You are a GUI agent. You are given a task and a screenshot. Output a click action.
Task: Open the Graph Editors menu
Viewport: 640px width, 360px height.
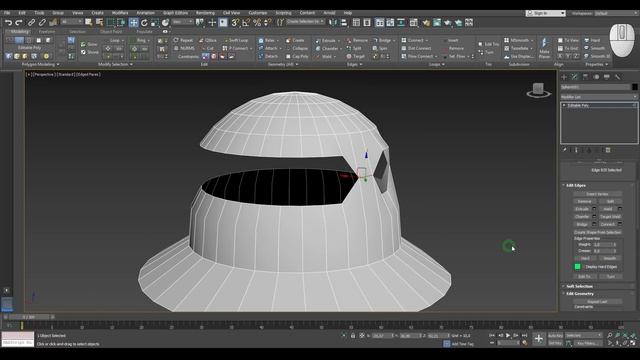point(175,13)
